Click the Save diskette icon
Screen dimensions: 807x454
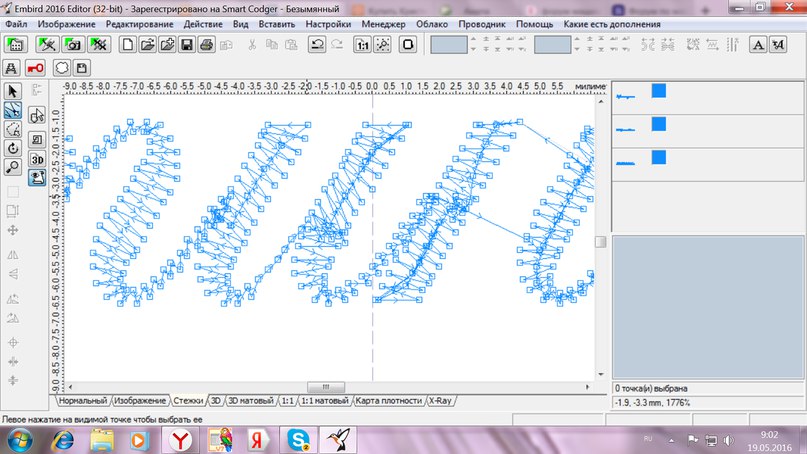coord(186,44)
